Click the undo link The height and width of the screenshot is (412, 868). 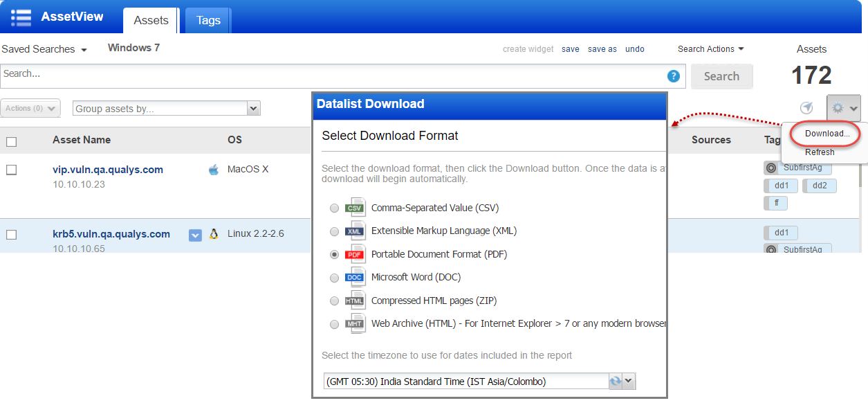635,49
